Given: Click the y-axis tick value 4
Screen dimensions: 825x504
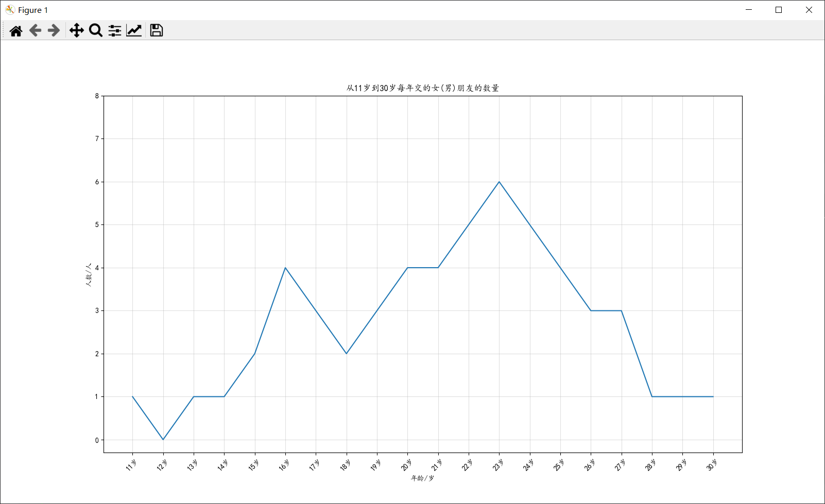Looking at the screenshot, I should tap(97, 268).
